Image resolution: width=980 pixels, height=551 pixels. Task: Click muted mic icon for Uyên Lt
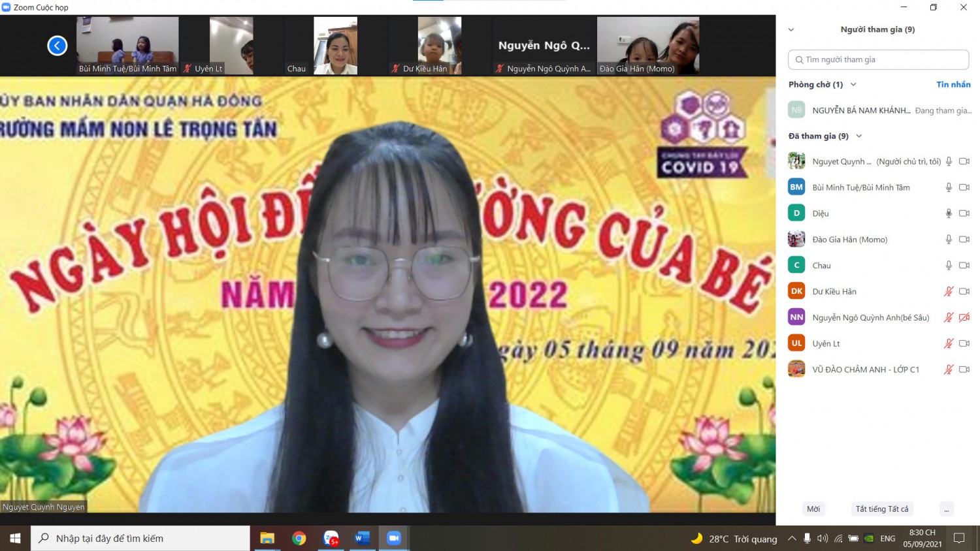coord(949,343)
